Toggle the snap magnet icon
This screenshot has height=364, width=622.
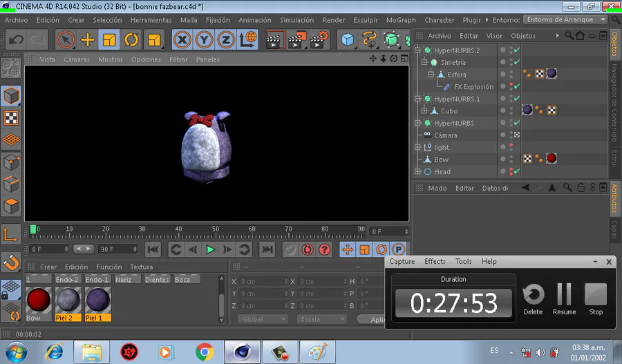[x=10, y=262]
